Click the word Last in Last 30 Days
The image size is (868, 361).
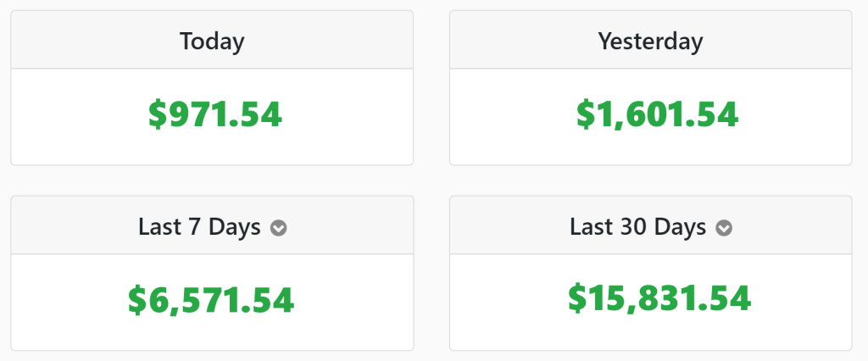pyautogui.click(x=590, y=227)
